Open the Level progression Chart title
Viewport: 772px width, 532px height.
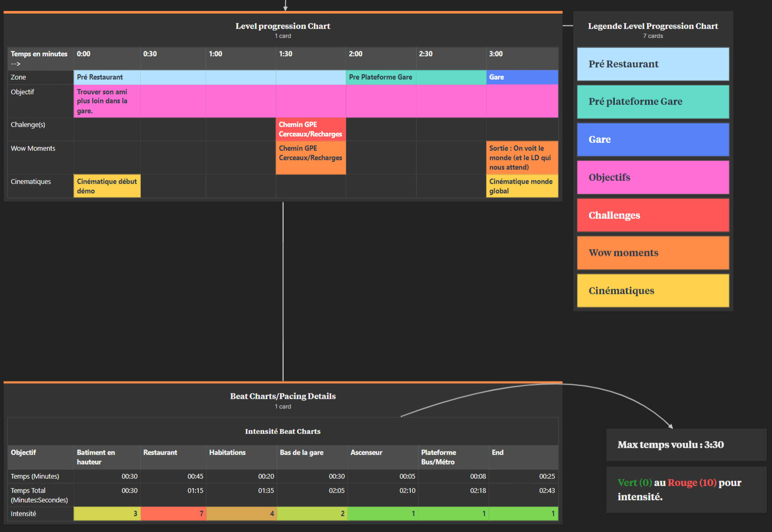[x=283, y=26]
